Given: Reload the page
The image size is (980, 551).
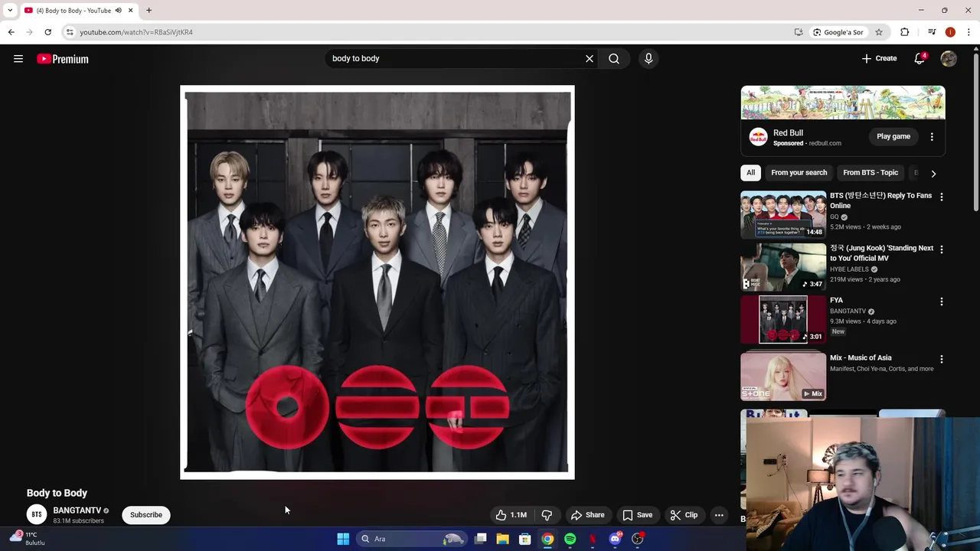Looking at the screenshot, I should click(47, 32).
